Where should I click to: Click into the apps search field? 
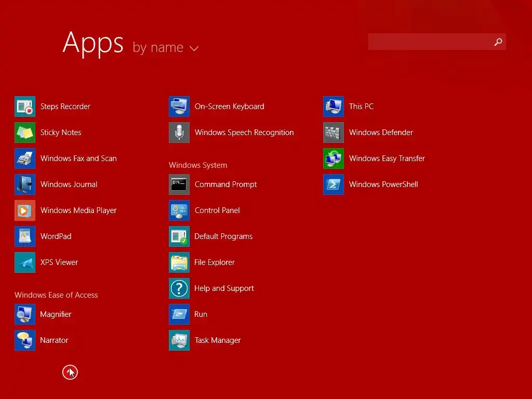tap(437, 42)
